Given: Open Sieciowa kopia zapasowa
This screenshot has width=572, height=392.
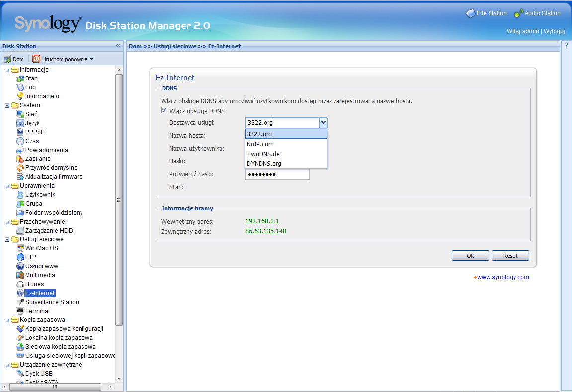Looking at the screenshot, I should point(61,347).
